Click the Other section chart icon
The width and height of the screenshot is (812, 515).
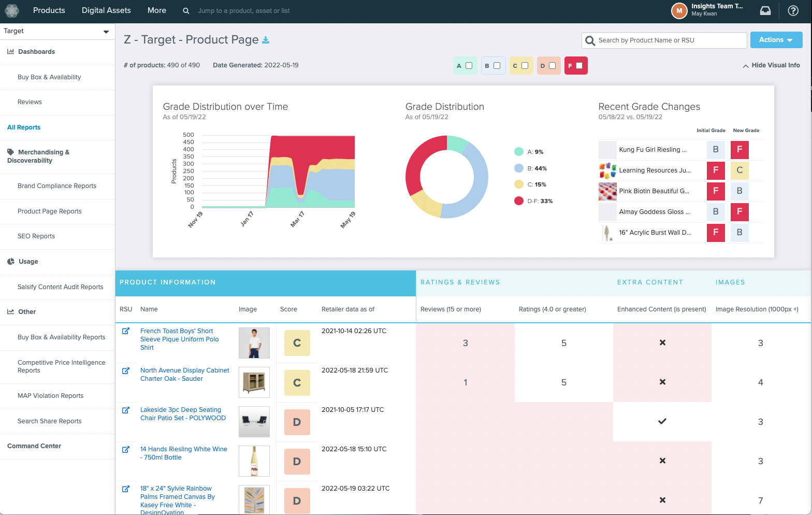tap(11, 311)
